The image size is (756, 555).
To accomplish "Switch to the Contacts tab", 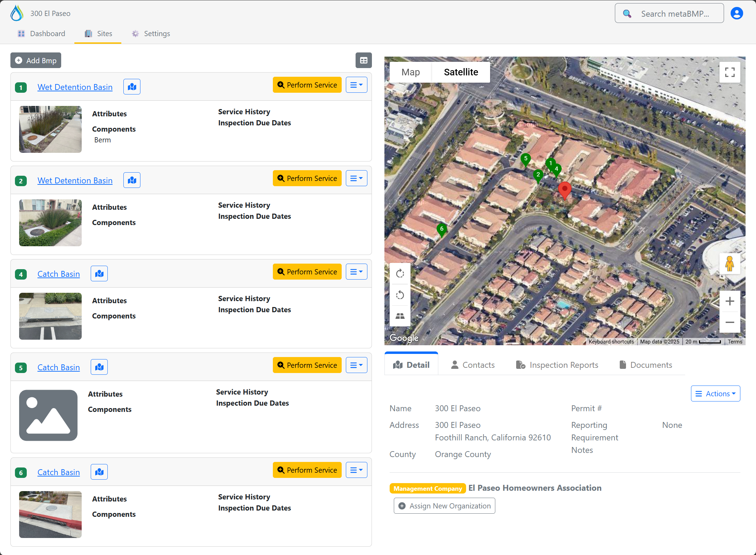I will [473, 365].
